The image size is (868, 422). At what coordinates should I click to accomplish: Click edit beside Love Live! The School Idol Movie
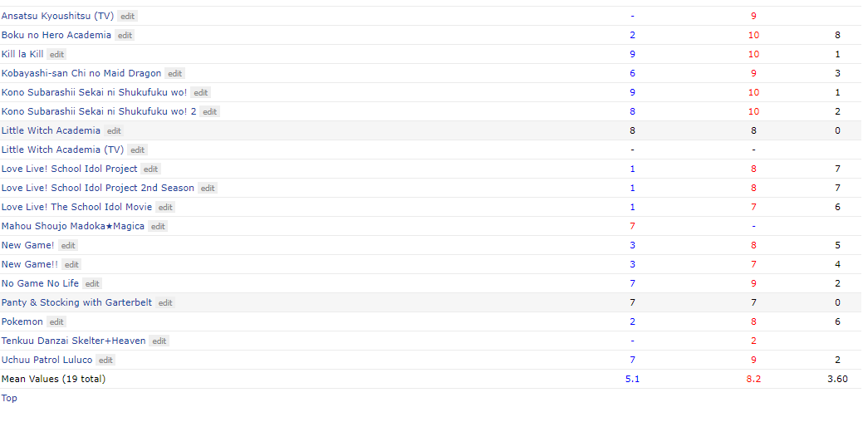165,207
